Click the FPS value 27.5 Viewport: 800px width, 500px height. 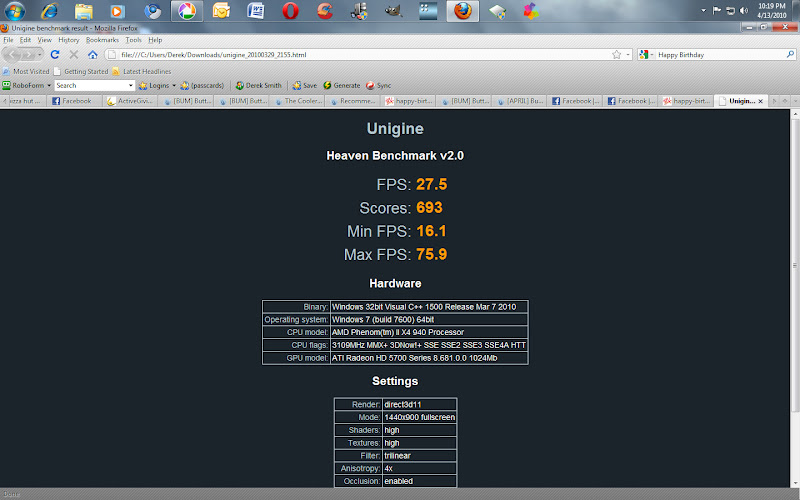tap(432, 184)
